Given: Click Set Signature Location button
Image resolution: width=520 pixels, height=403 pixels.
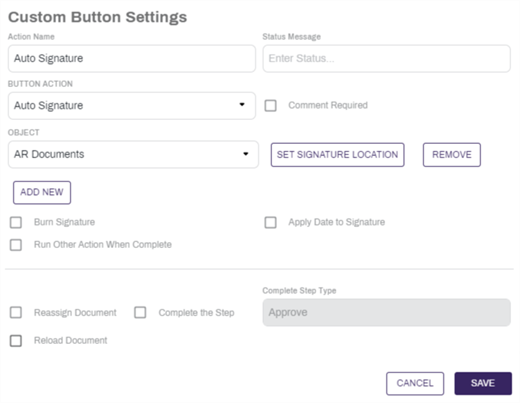Looking at the screenshot, I should 337,155.
